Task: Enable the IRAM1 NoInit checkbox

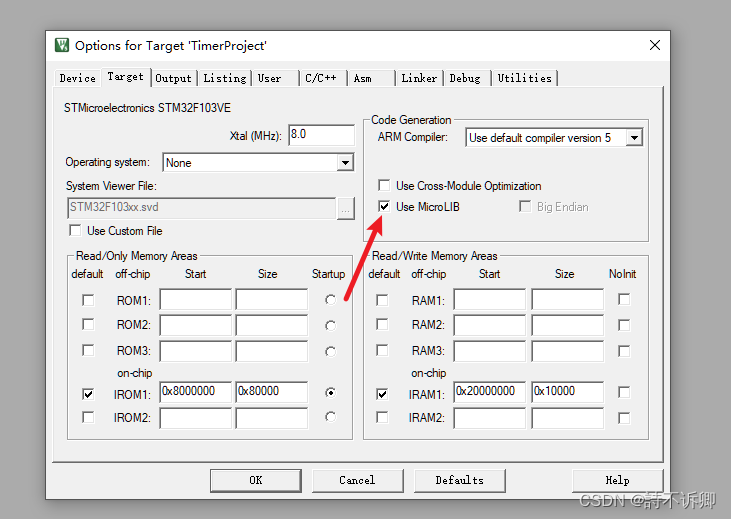Action: coord(624,393)
